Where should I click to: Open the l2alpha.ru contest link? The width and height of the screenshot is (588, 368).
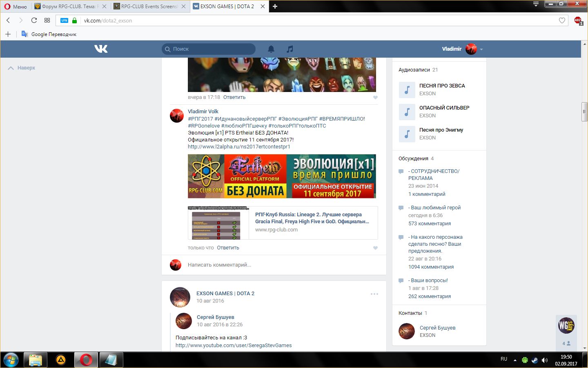click(239, 147)
